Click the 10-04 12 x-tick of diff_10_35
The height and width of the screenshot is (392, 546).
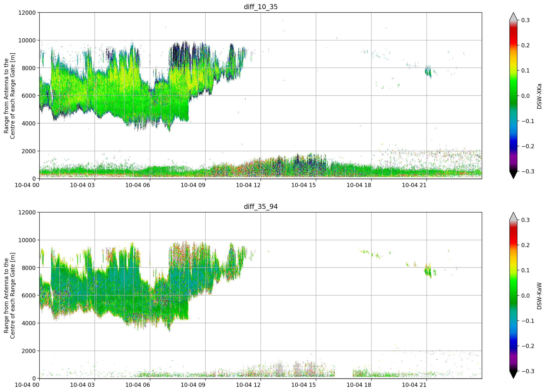[248, 185]
